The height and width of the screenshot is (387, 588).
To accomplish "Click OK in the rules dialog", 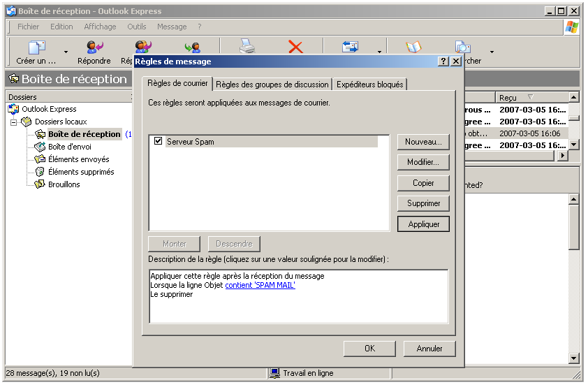I will 369,349.
